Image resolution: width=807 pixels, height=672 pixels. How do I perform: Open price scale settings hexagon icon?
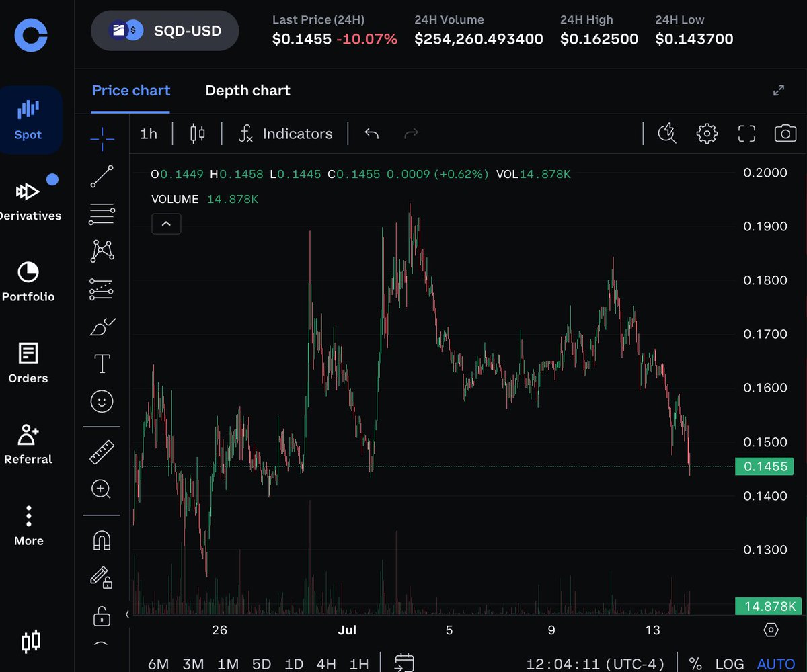771,630
